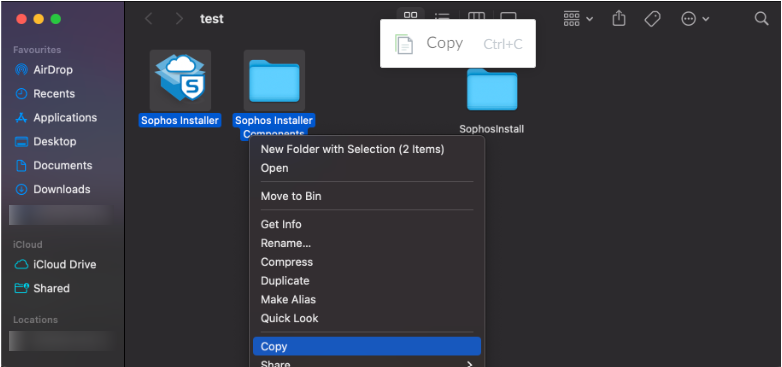Screen dimensions: 782x367
Task: Click the Share toolbar icon
Action: coord(618,19)
